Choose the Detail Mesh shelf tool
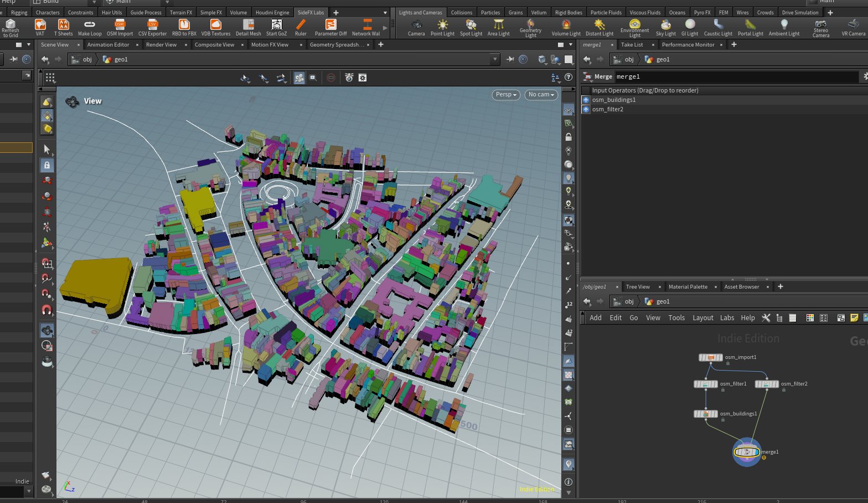This screenshot has height=503, width=868. [x=248, y=27]
